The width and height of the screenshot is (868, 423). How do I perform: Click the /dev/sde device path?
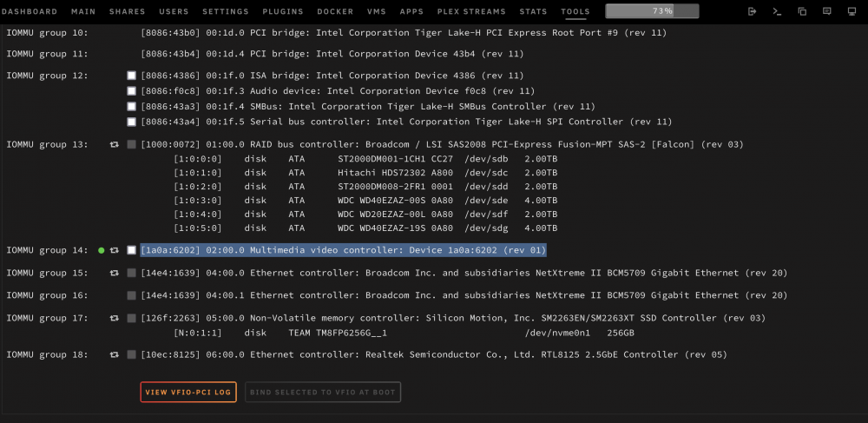tap(486, 201)
